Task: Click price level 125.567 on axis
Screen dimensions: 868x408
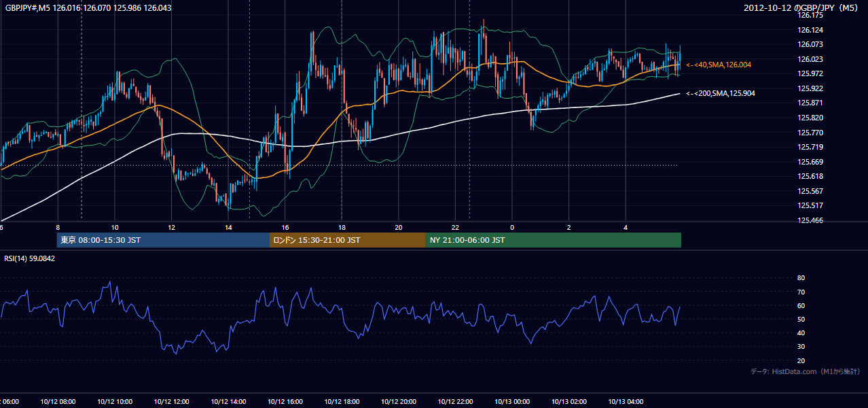Action: pyautogui.click(x=810, y=191)
